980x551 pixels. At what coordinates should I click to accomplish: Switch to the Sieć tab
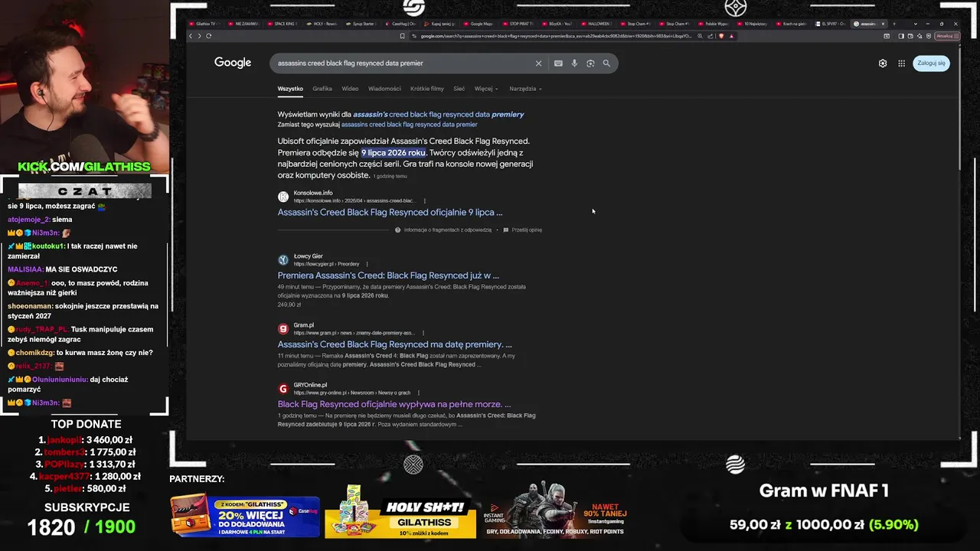coord(459,89)
